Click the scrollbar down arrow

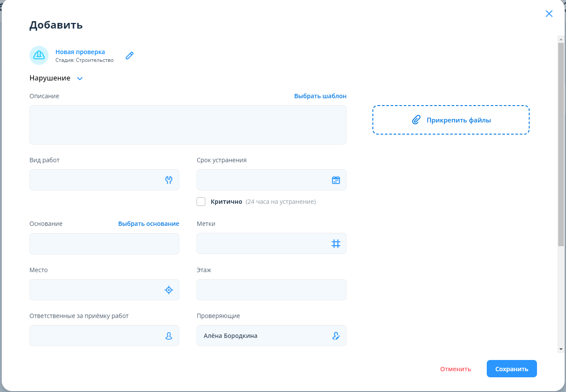(561, 349)
